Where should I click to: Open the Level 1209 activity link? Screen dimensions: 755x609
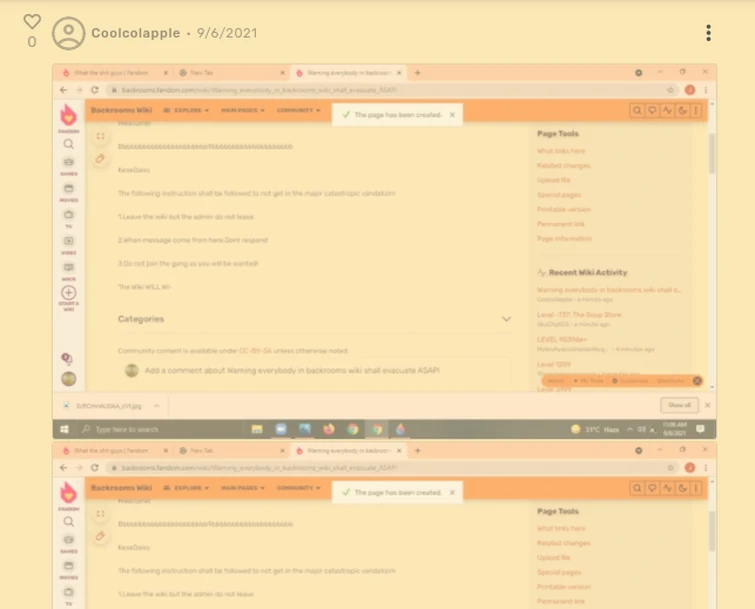tap(554, 364)
